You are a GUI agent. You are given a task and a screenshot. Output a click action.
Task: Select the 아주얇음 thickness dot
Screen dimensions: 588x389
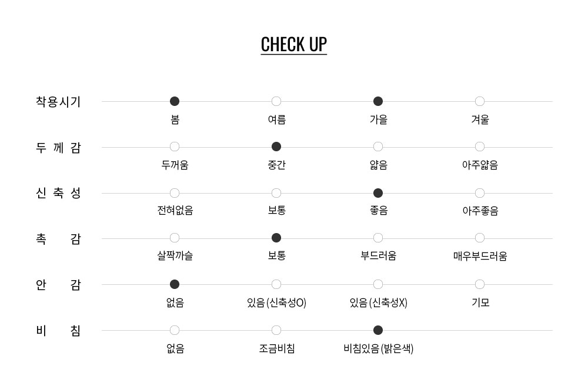(480, 147)
